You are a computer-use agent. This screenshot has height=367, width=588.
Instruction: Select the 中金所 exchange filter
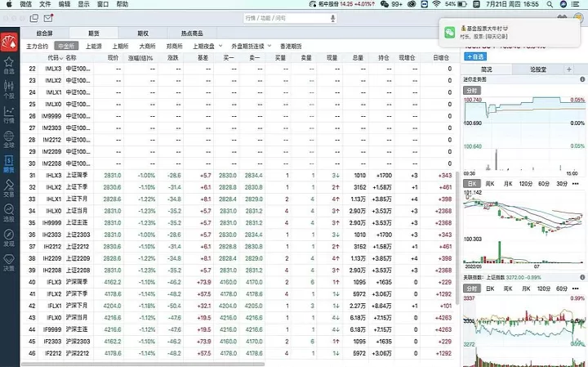(66, 46)
